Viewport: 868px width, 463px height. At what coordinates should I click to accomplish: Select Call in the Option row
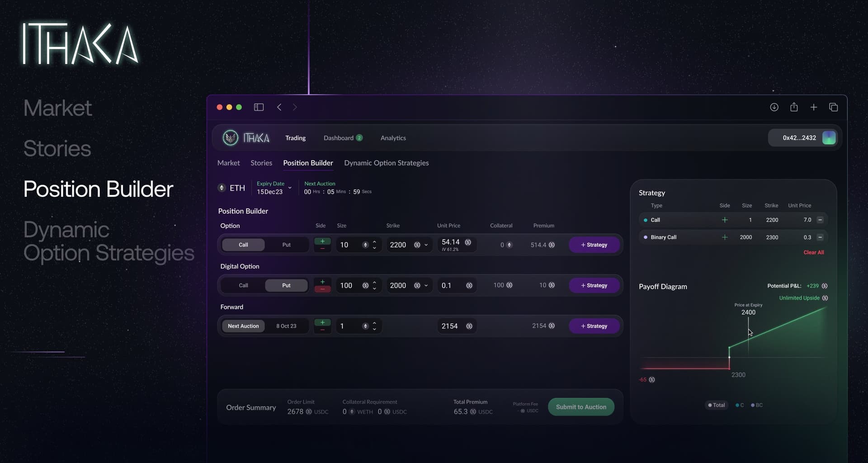243,245
